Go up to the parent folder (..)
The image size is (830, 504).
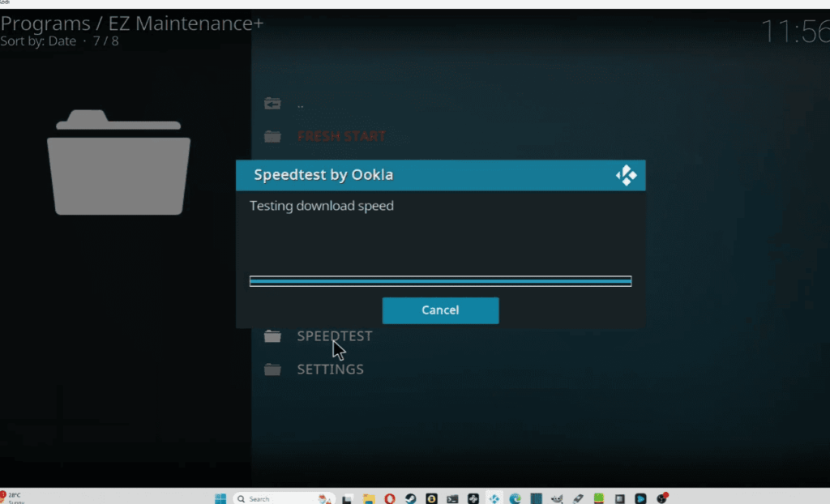[300, 105]
